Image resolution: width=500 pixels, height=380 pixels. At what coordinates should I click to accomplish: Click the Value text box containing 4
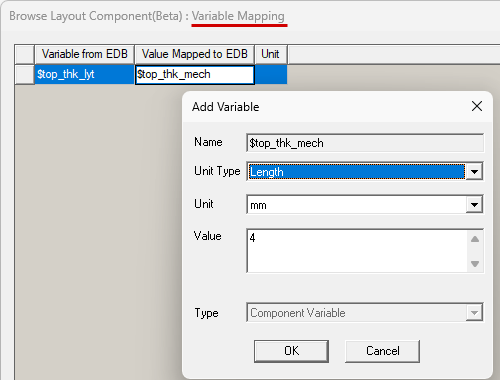click(357, 251)
